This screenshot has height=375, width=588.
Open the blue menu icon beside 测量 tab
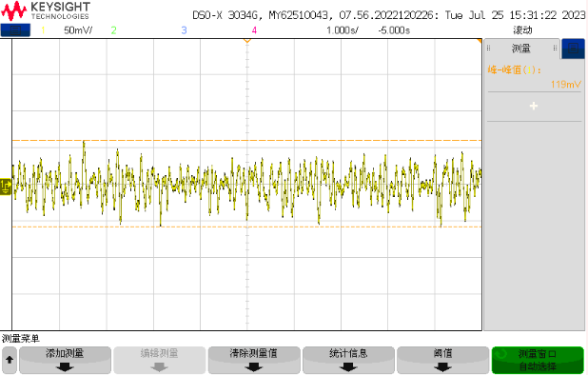[x=573, y=49]
